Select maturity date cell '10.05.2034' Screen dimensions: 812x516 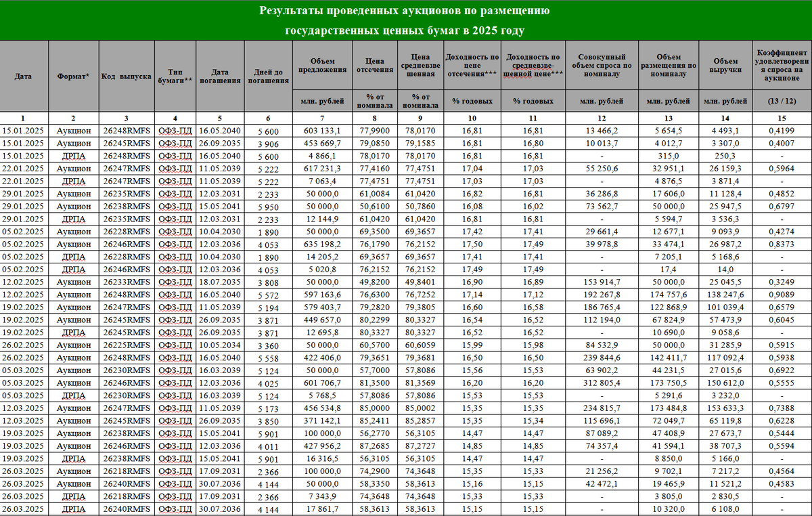[x=221, y=345]
